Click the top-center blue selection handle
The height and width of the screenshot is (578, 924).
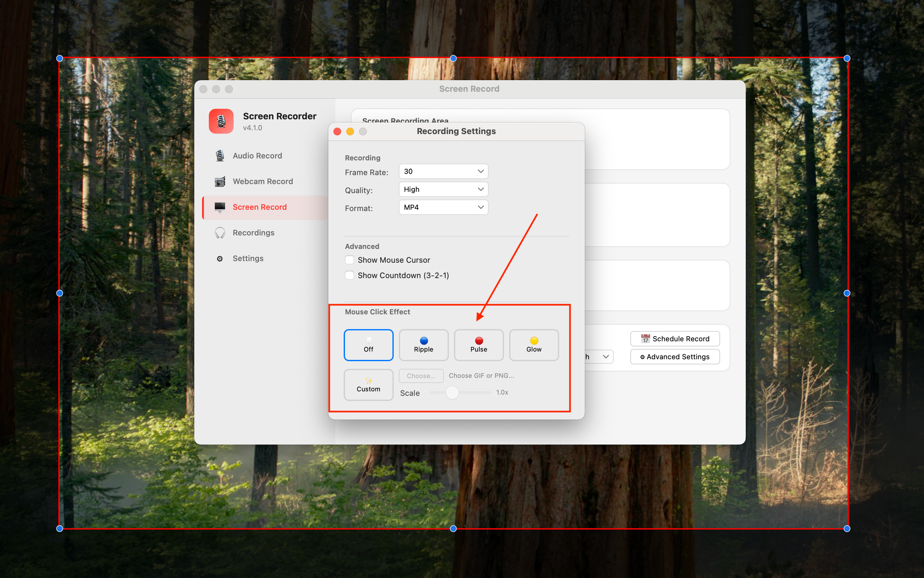(453, 58)
